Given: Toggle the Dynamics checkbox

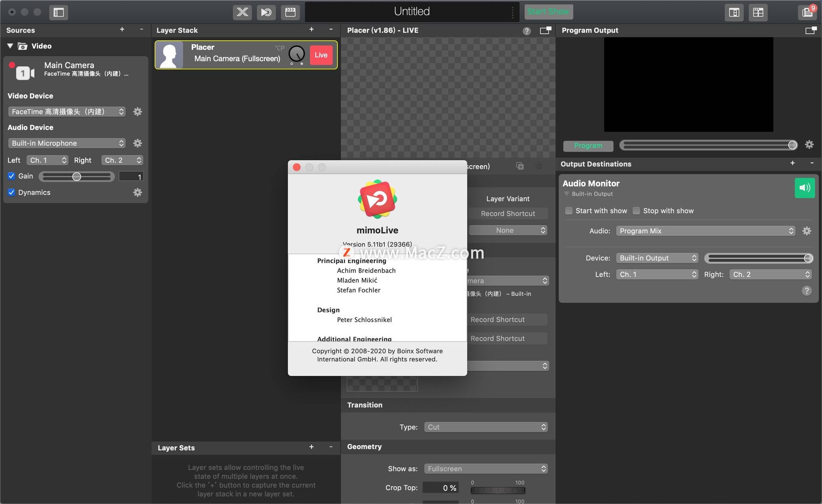Looking at the screenshot, I should (x=12, y=193).
